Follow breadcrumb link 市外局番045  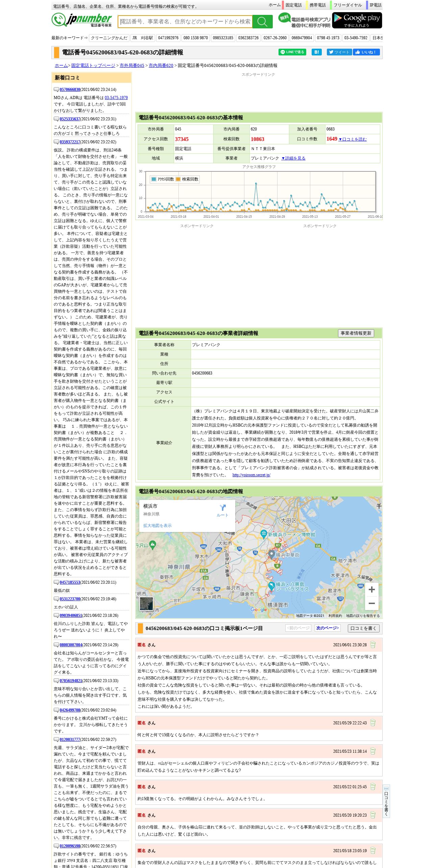point(132,66)
